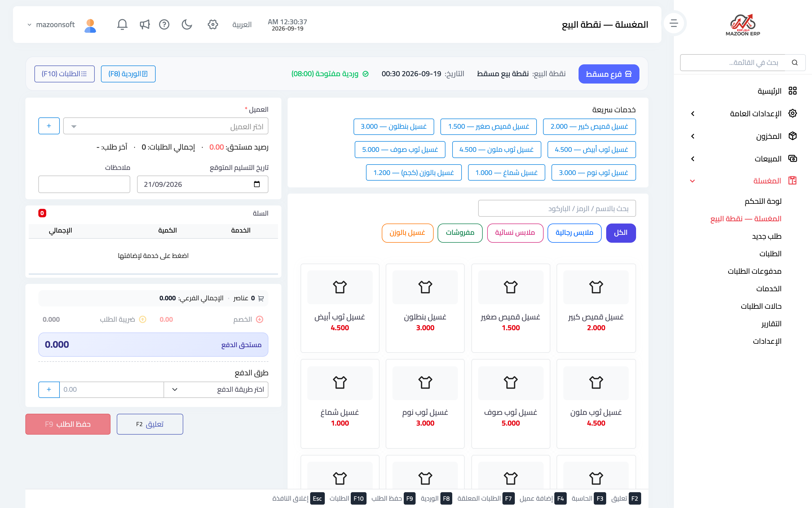Open the notifications bell
812x508 pixels.
(122, 25)
